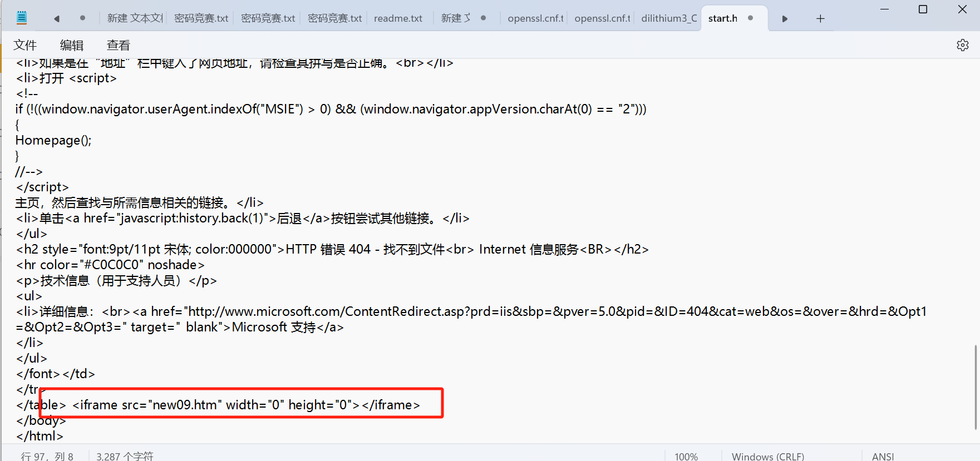Maximize the Notepad window
The width and height of the screenshot is (980, 461).
click(x=923, y=9)
